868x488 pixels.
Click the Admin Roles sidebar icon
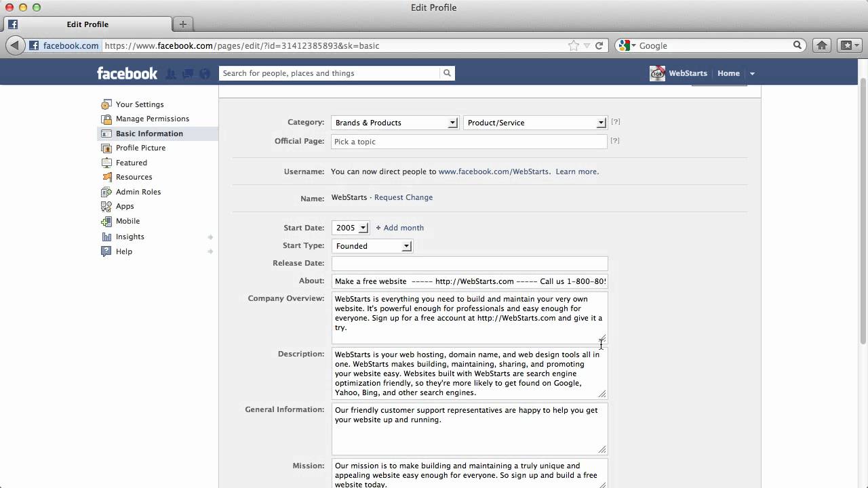(106, 192)
